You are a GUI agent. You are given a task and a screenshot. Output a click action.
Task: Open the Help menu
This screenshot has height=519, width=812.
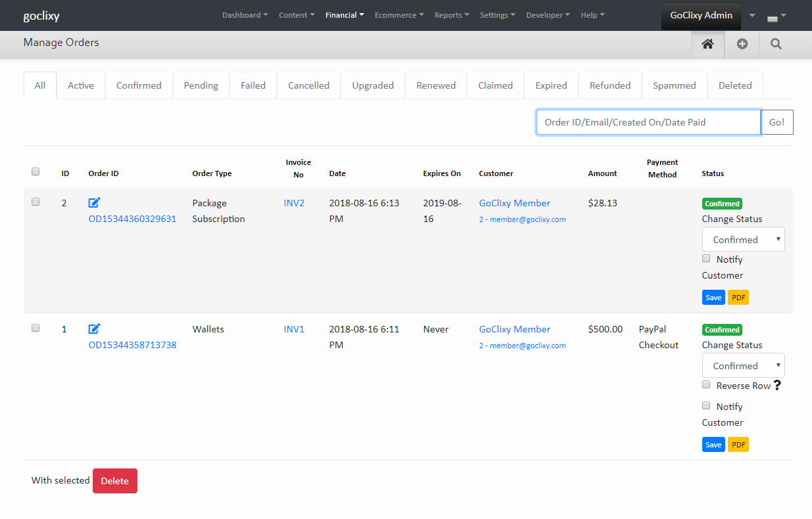click(x=592, y=15)
